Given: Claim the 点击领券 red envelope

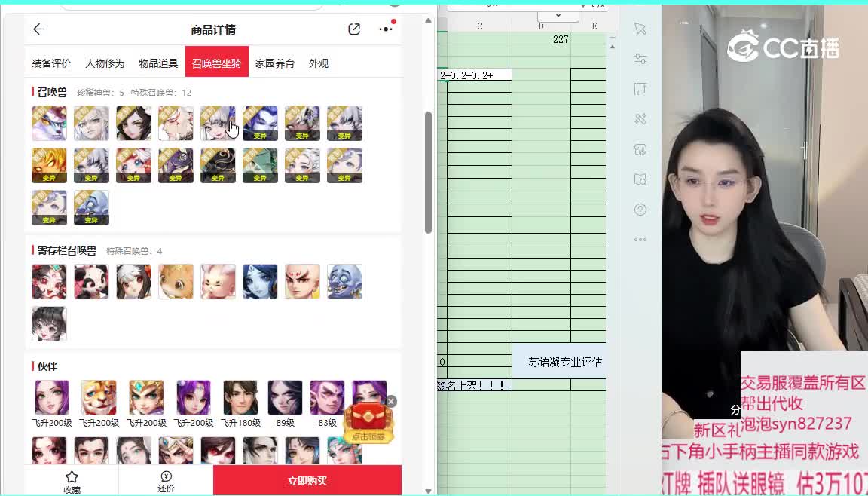Looking at the screenshot, I should pos(368,424).
